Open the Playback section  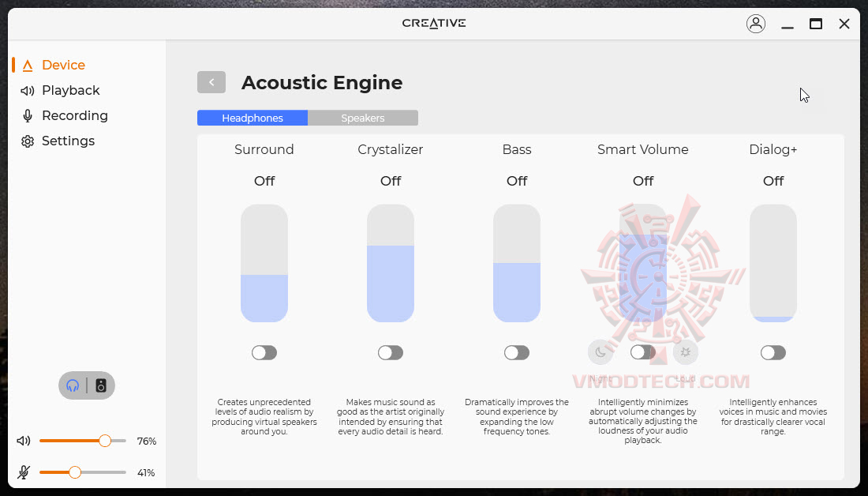point(70,90)
